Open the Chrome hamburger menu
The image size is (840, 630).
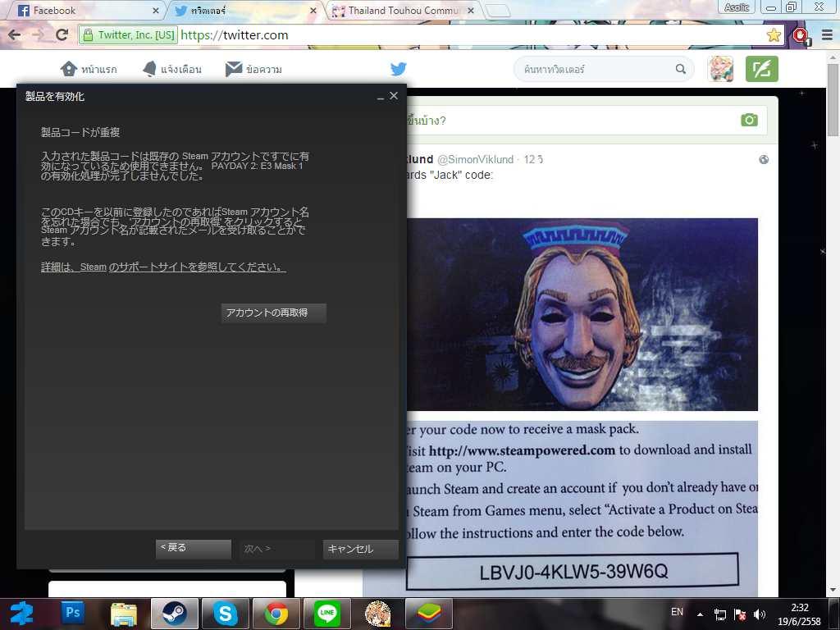(827, 34)
